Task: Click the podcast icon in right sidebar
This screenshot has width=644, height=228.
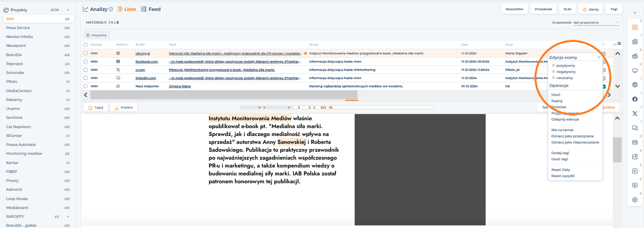Action: click(635, 200)
